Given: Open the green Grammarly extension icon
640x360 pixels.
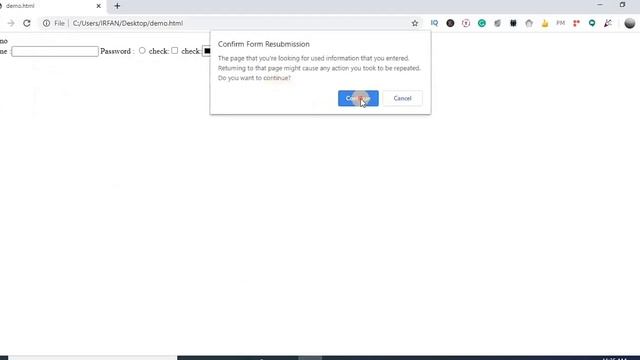Looking at the screenshot, I should (482, 23).
